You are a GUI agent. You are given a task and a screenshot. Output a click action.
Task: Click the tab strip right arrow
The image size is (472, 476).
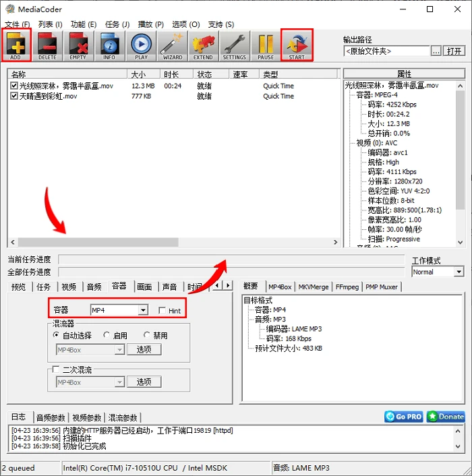[x=228, y=285]
